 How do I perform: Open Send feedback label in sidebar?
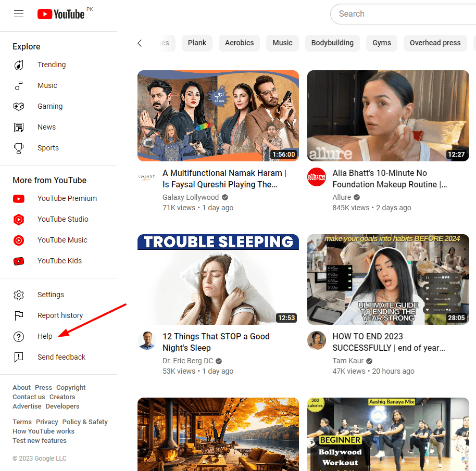click(61, 357)
